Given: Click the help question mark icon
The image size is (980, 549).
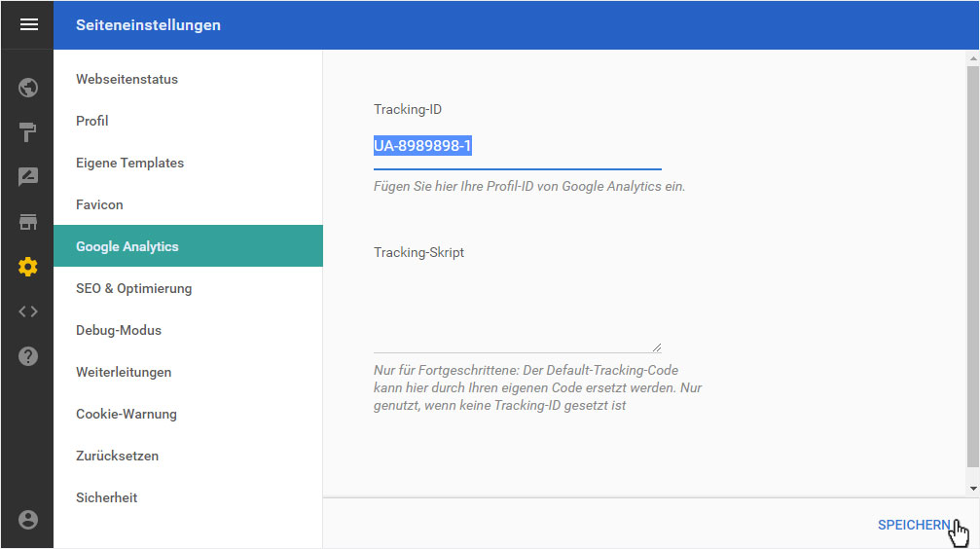Looking at the screenshot, I should (x=28, y=356).
